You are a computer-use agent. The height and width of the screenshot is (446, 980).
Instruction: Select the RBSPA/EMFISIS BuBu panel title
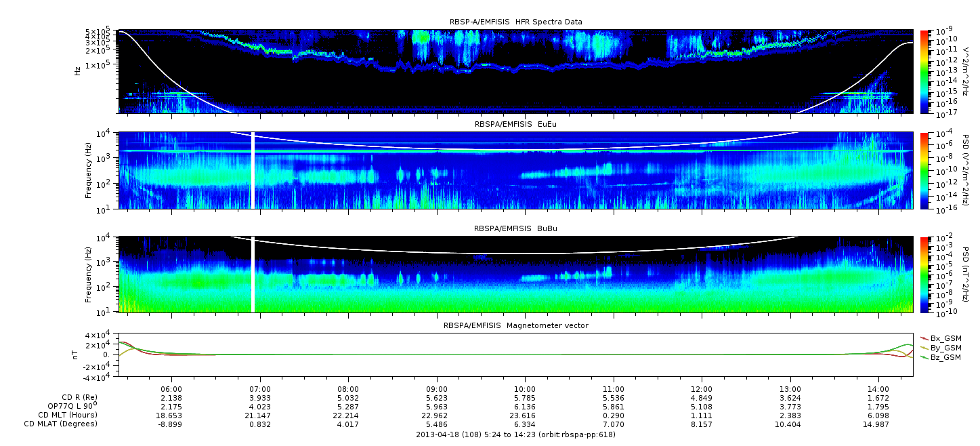(x=515, y=229)
